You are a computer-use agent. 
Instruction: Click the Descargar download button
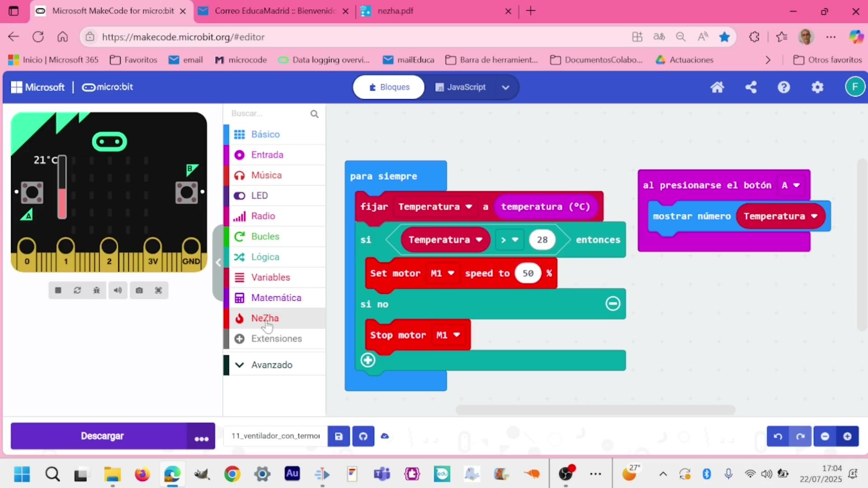pyautogui.click(x=102, y=436)
